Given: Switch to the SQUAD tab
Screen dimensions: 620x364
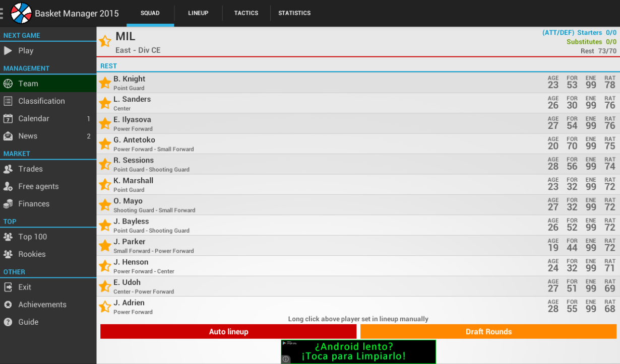Looking at the screenshot, I should 150,13.
